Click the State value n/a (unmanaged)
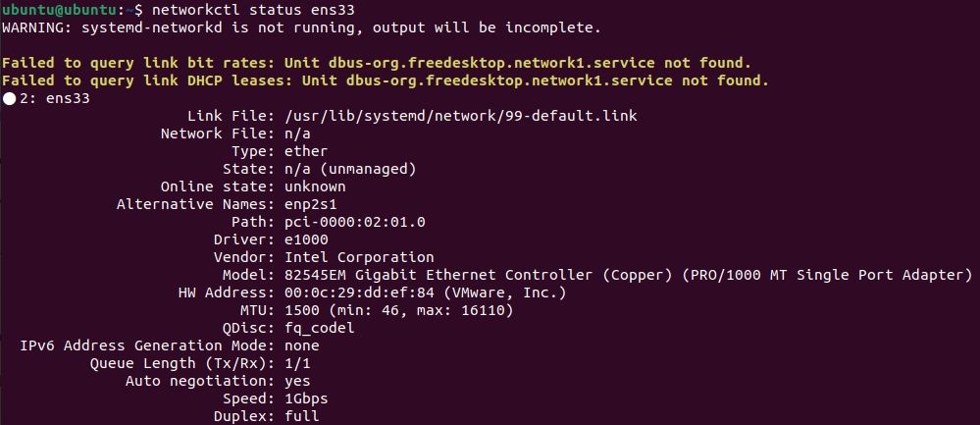The image size is (980, 425). point(350,169)
